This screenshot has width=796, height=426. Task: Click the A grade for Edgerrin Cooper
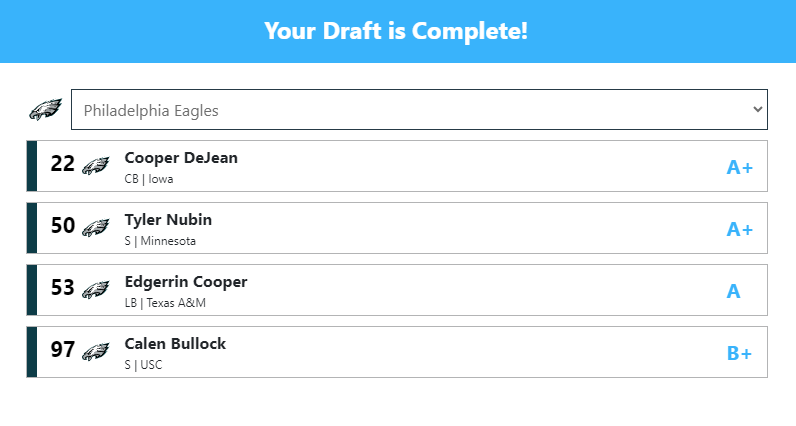[733, 291]
